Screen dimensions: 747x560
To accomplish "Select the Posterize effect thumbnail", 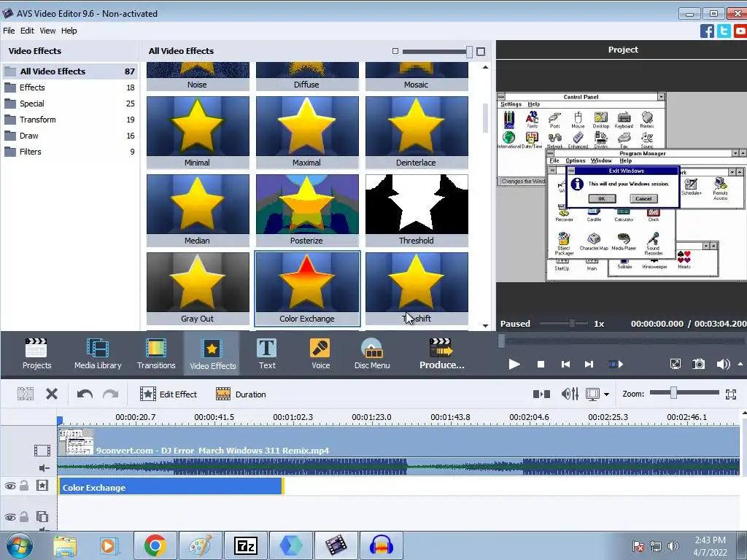I will pyautogui.click(x=307, y=210).
